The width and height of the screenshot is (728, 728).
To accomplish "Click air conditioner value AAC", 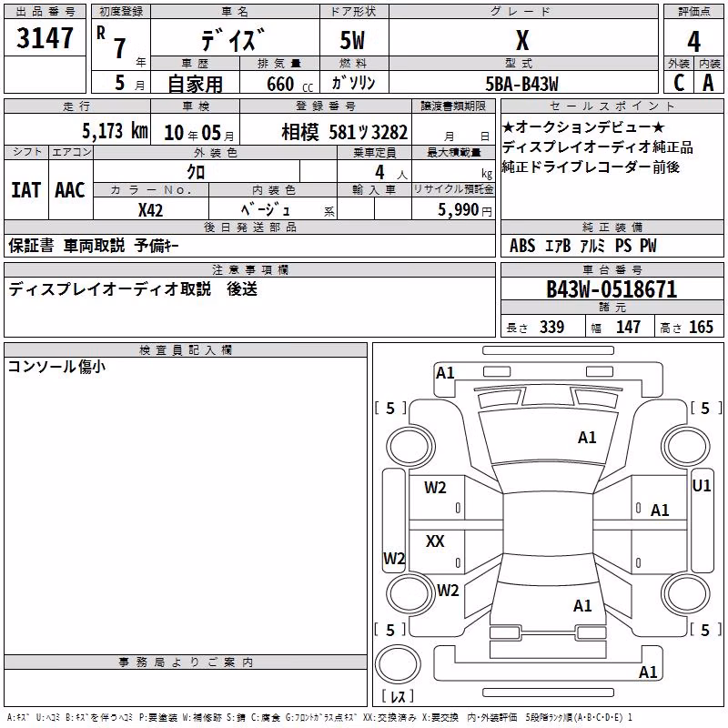I will click(x=70, y=190).
